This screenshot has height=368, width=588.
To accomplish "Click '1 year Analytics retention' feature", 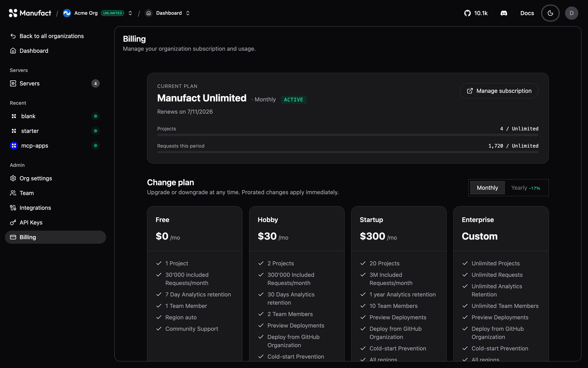I will click(x=402, y=294).
